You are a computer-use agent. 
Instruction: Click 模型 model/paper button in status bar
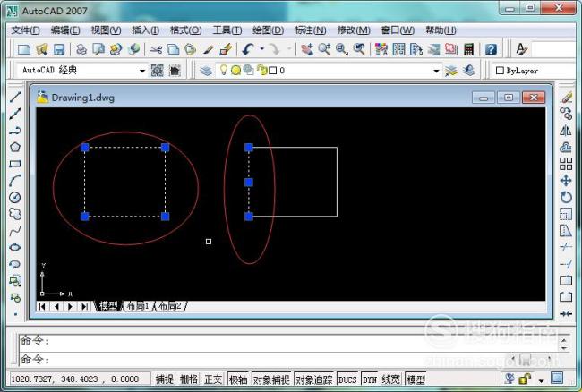pos(415,379)
